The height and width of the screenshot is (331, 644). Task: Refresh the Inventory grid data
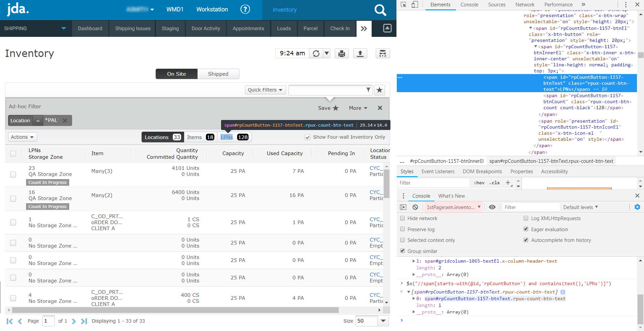click(x=316, y=53)
